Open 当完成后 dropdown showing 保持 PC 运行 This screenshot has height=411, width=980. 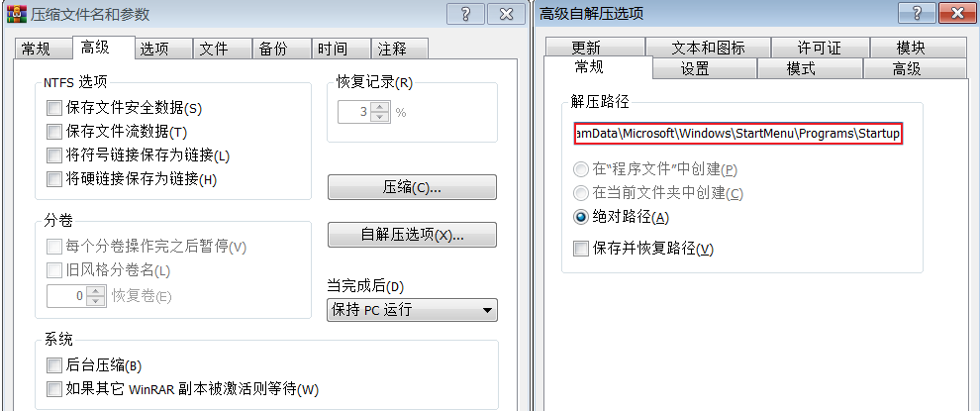pos(412,310)
